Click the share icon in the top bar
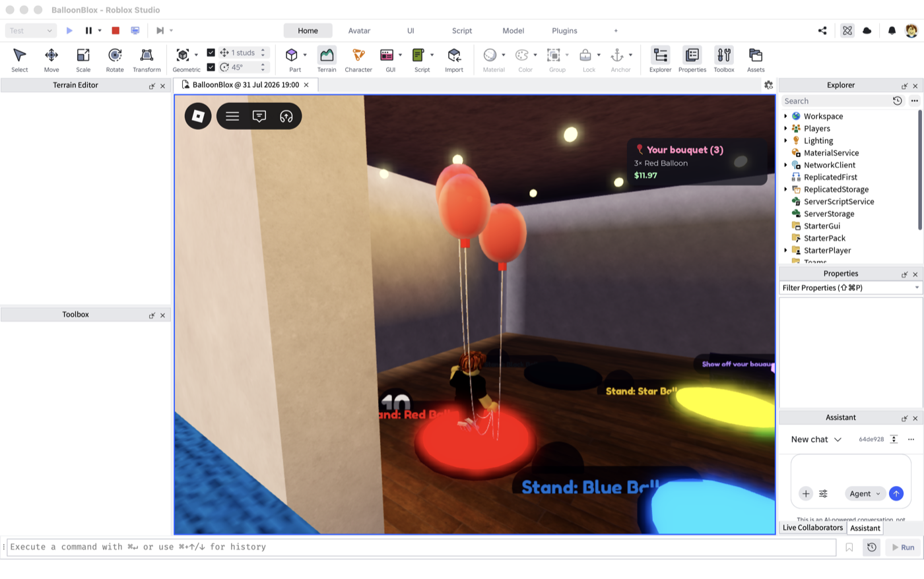Viewport: 924px width, 579px height. (822, 30)
